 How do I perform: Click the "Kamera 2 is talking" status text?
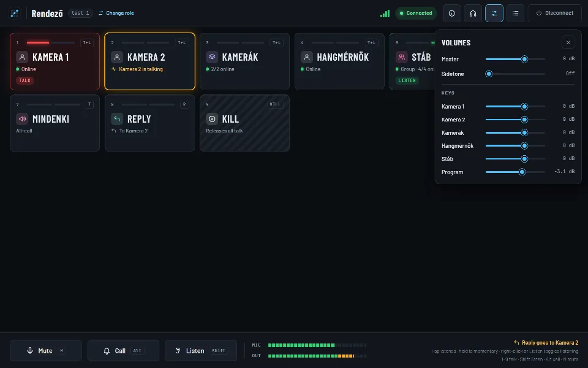tap(141, 69)
